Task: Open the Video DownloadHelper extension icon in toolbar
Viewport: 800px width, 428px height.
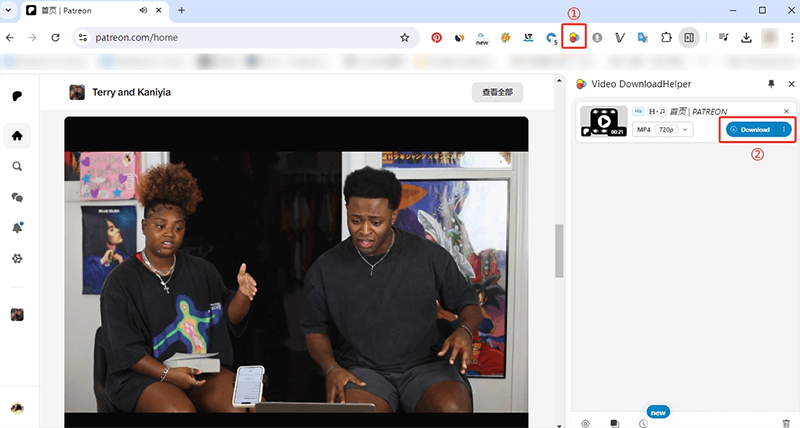Action: (x=574, y=37)
